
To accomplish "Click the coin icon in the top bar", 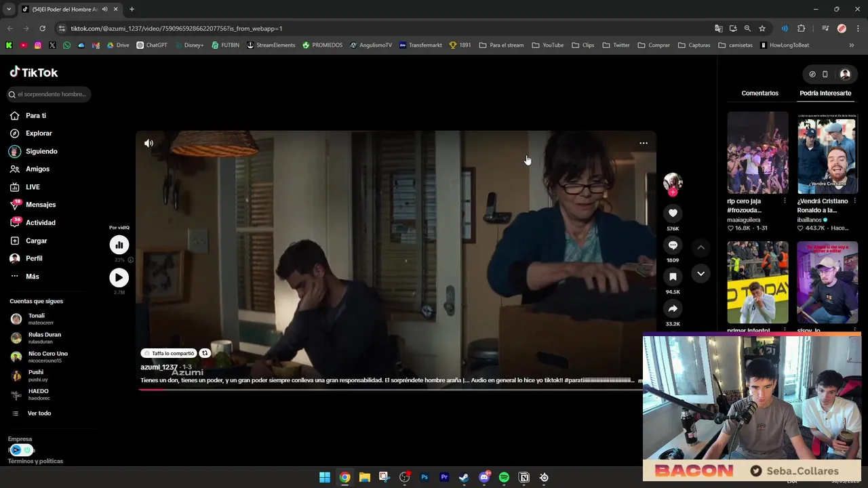I will tap(812, 74).
